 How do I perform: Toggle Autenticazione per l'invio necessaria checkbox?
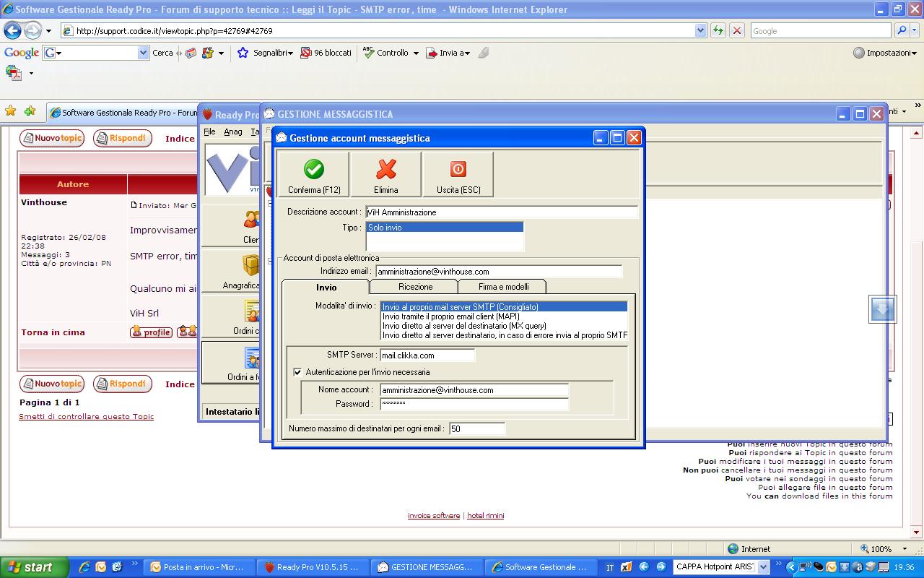[x=297, y=372]
